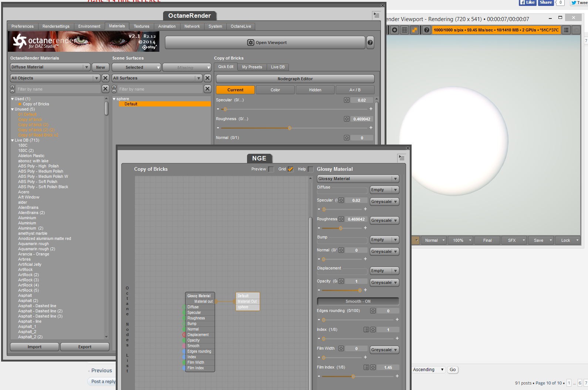Click the Open Viewport button
Image resolution: width=588 pixels, height=390 pixels.
tap(265, 43)
